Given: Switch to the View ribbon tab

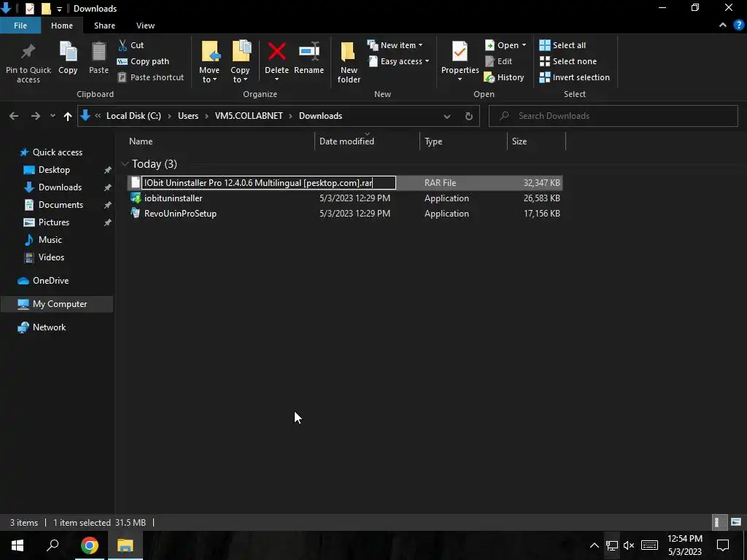Looking at the screenshot, I should pyautogui.click(x=145, y=26).
